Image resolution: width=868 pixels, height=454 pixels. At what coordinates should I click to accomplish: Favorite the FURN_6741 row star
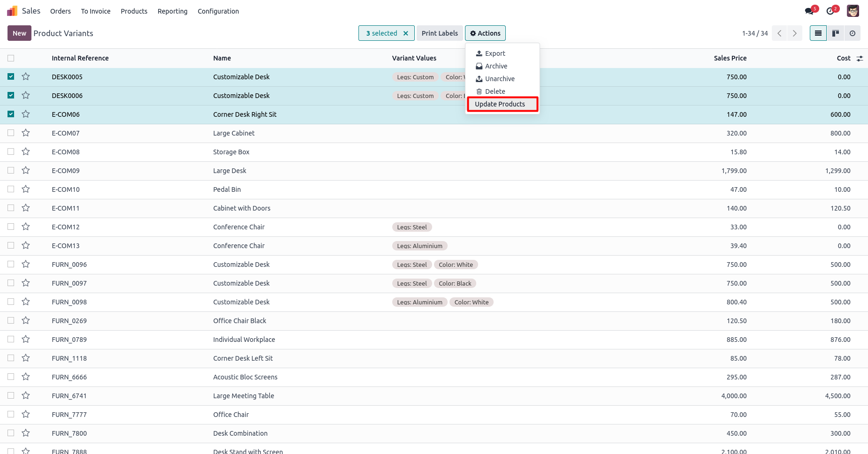click(26, 395)
